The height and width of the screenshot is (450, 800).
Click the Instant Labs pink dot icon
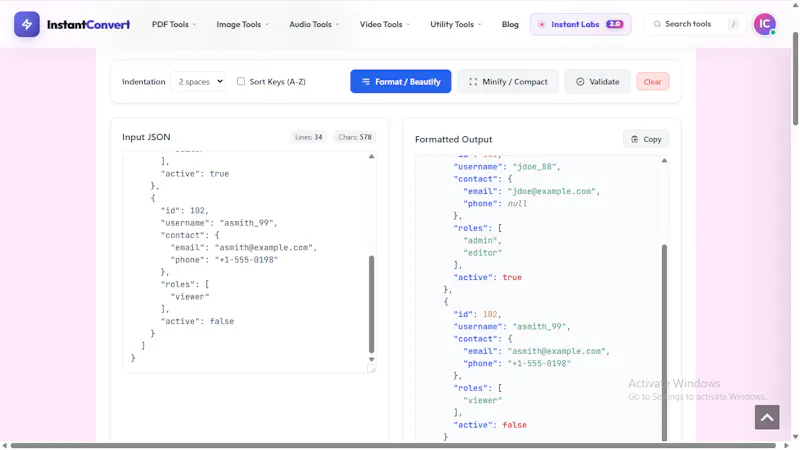point(541,24)
